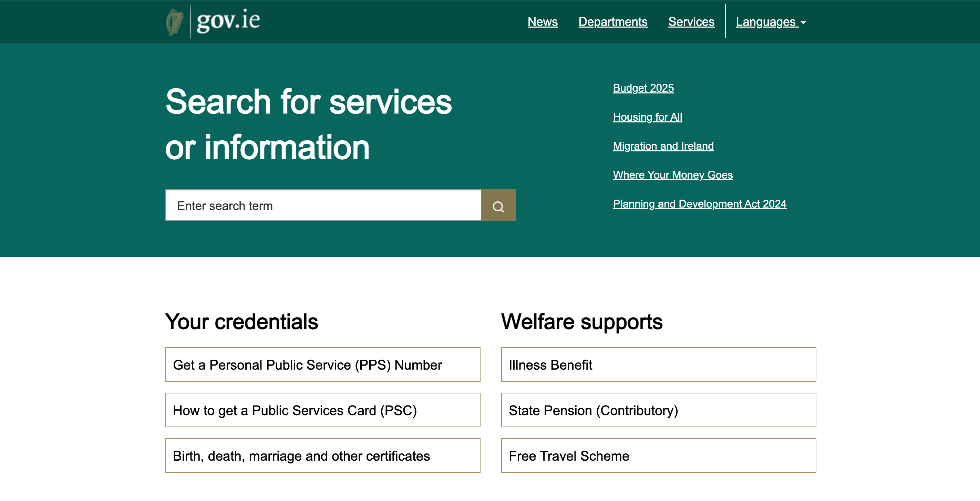Open State Pension (Contributory) card
The width and height of the screenshot is (980, 501).
pyautogui.click(x=658, y=410)
